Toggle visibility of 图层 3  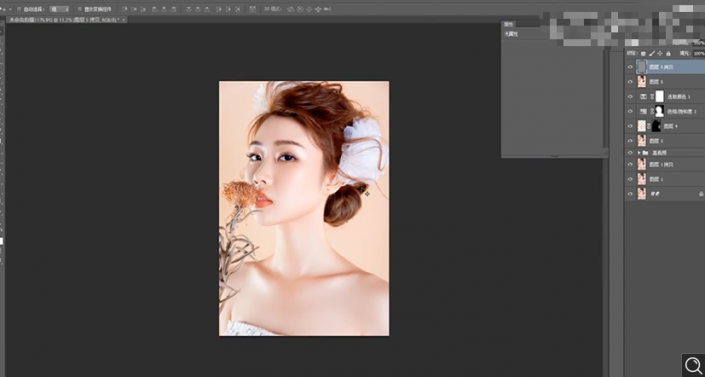(x=630, y=141)
